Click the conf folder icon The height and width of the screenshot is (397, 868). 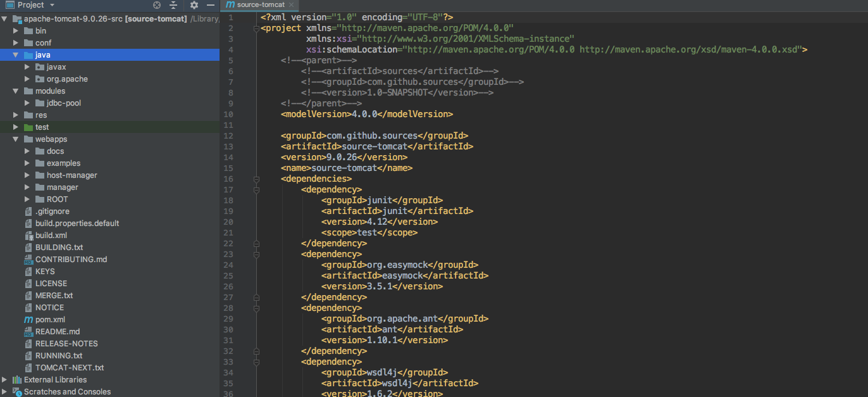coord(28,43)
